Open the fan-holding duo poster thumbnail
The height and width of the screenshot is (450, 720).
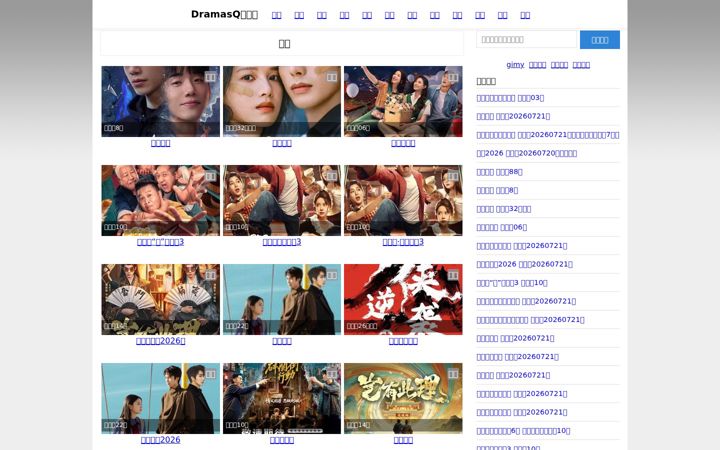(x=161, y=299)
